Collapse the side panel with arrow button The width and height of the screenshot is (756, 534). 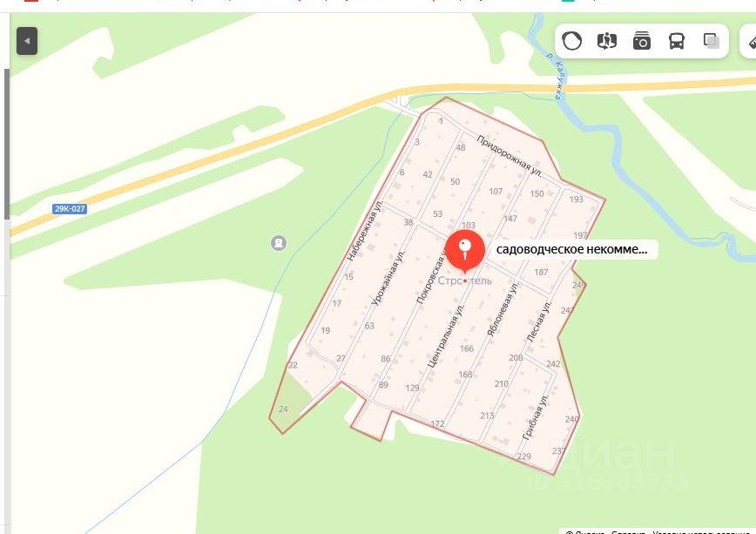(x=27, y=41)
